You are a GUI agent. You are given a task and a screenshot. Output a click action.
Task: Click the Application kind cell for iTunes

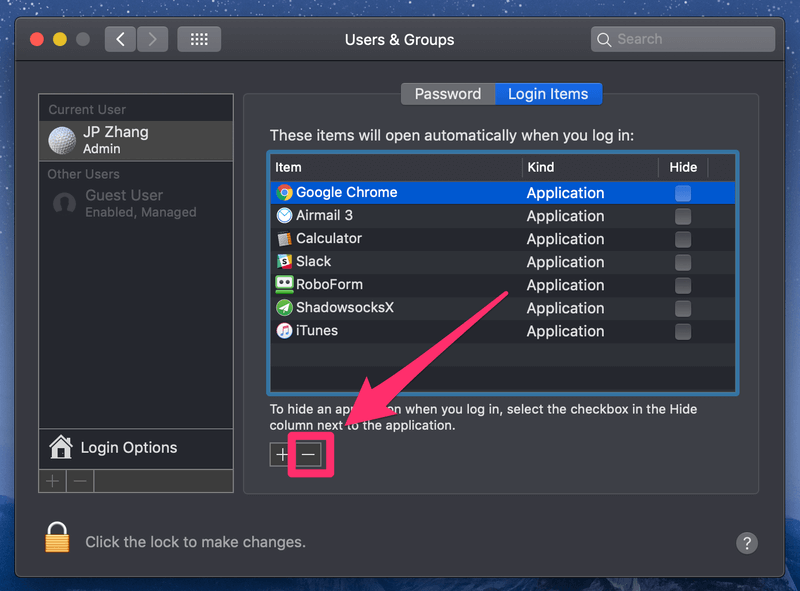coord(565,331)
